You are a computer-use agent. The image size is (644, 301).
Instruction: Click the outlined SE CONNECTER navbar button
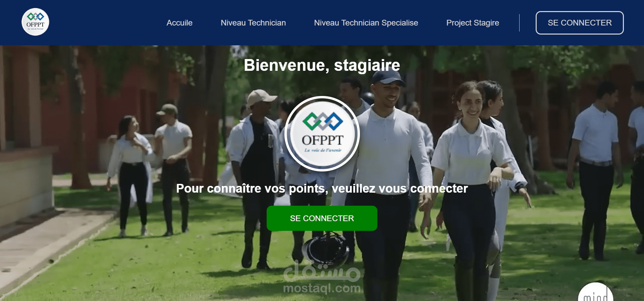pyautogui.click(x=580, y=23)
